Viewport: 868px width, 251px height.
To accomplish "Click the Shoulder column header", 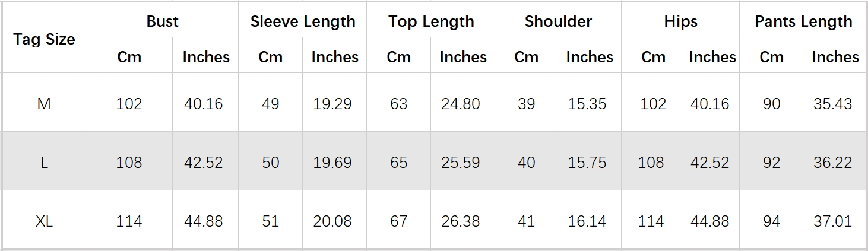I will 558,21.
